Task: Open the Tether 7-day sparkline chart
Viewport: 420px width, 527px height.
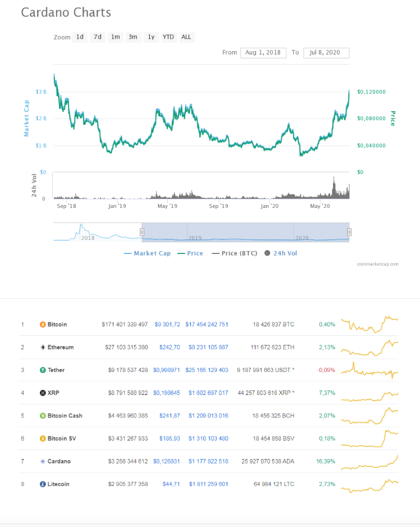Action: coord(369,370)
